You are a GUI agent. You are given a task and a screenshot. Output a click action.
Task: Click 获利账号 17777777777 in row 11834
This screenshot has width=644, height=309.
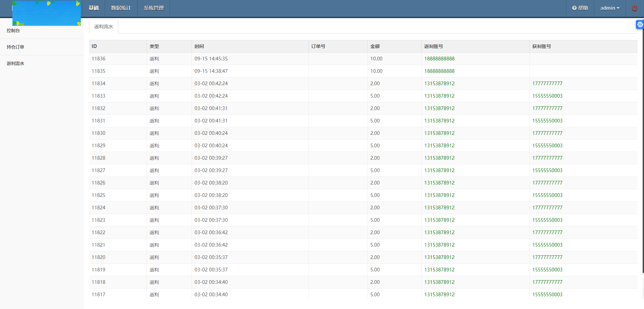point(547,84)
